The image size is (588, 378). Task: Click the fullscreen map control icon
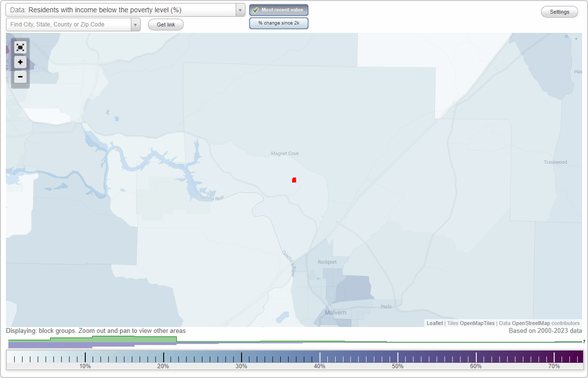point(20,47)
